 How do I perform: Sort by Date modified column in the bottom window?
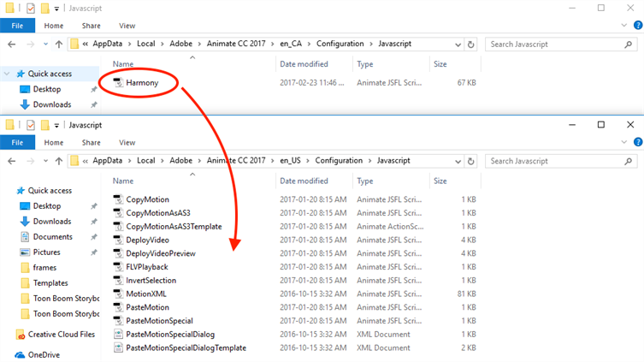304,181
